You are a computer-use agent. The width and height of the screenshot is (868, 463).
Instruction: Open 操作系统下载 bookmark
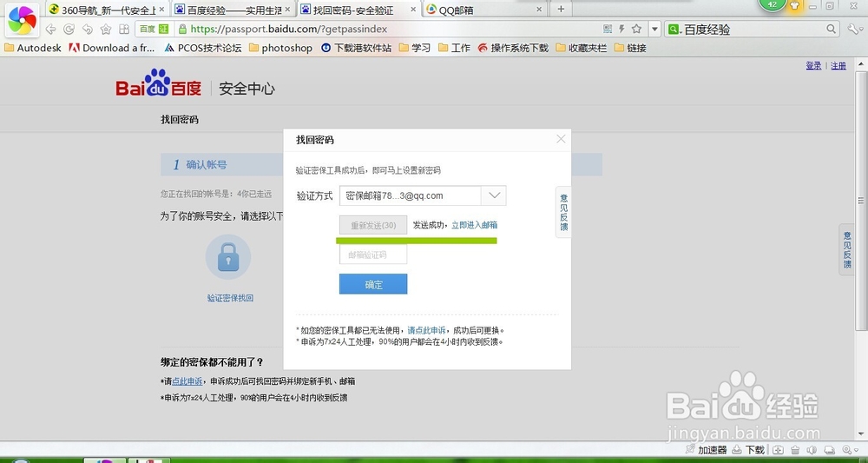513,48
